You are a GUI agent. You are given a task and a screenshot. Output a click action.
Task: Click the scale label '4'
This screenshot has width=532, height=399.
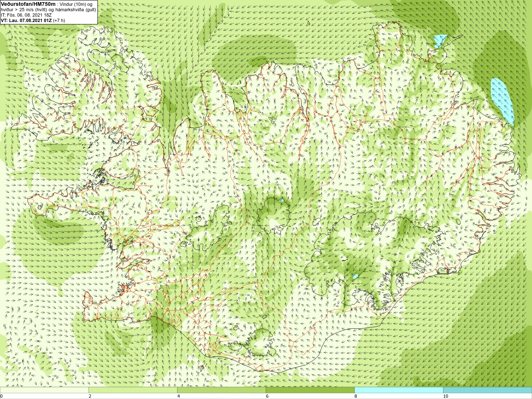[x=178, y=396]
